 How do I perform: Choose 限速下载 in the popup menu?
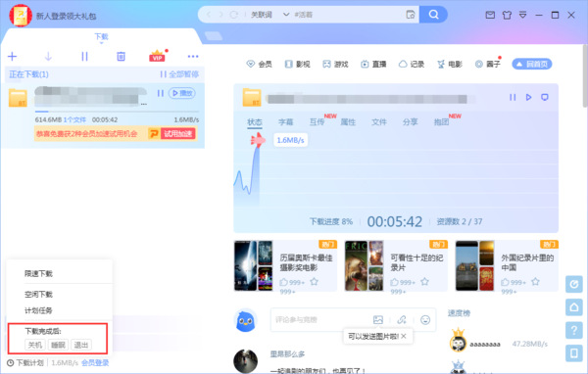38,273
